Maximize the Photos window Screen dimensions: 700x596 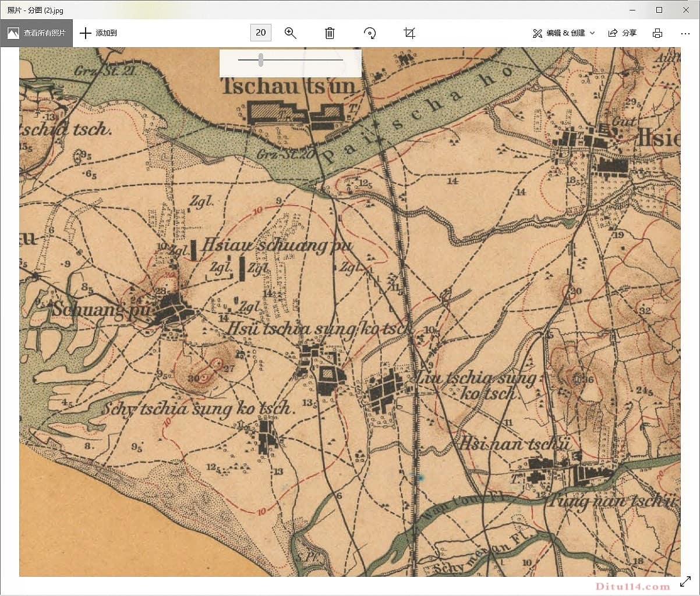tap(659, 10)
